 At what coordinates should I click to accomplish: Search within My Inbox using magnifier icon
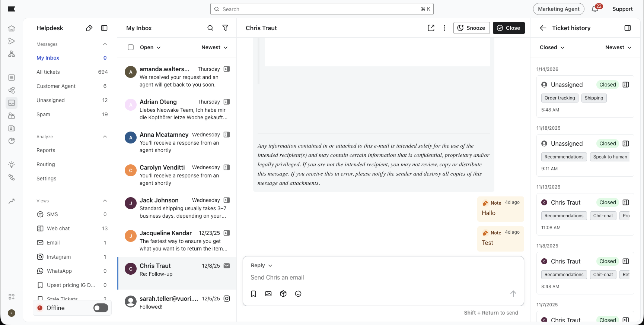coord(210,28)
